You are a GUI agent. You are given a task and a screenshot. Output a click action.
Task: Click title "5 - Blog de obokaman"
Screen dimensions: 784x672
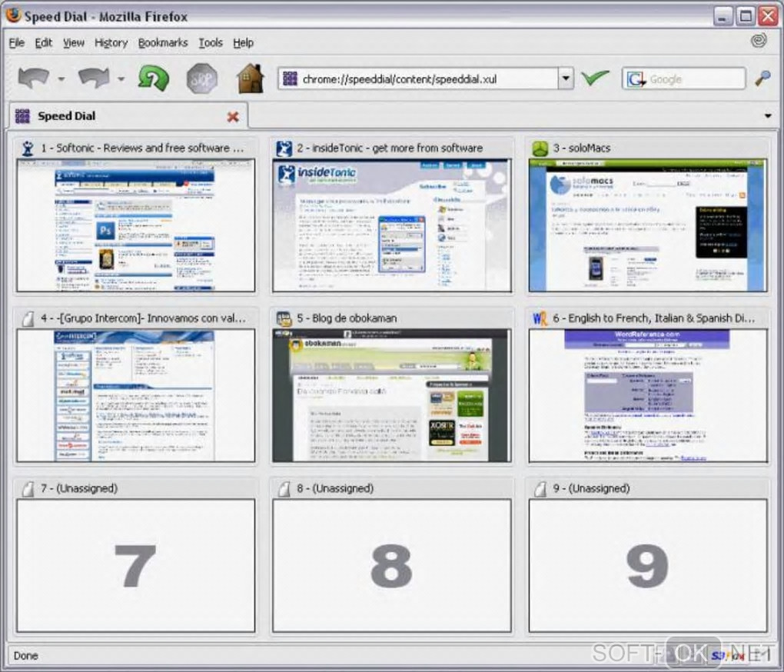click(347, 318)
